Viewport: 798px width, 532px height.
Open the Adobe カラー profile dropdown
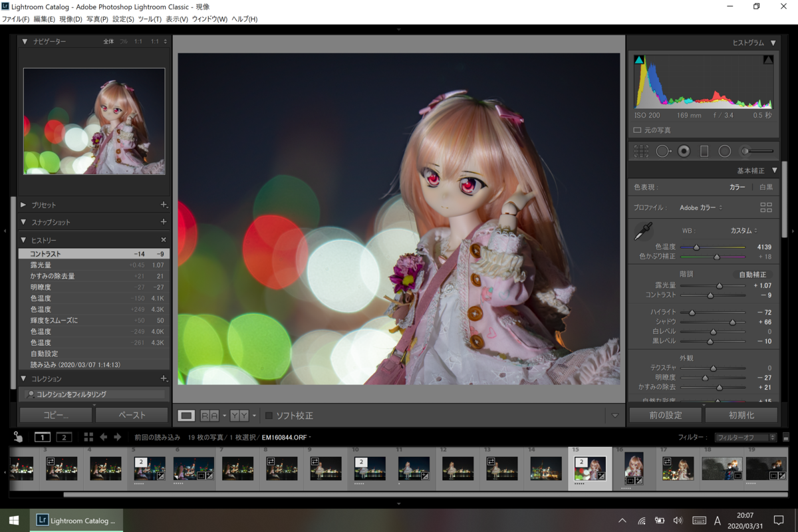pos(701,207)
